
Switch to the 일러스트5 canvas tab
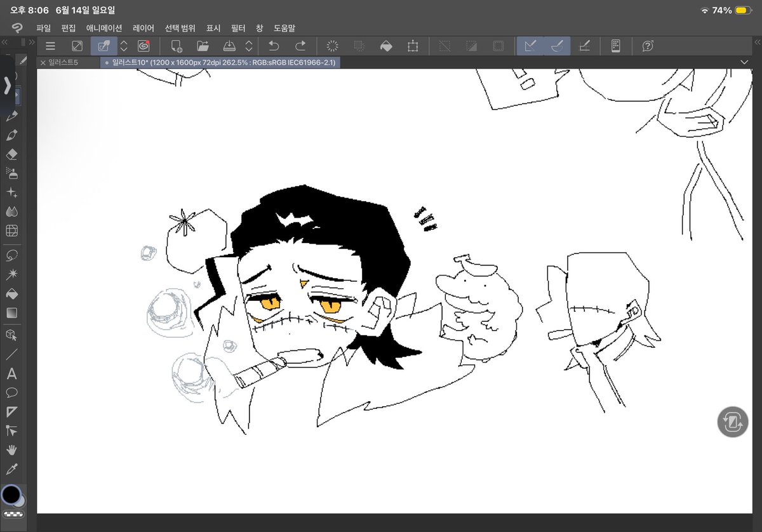[x=63, y=62]
